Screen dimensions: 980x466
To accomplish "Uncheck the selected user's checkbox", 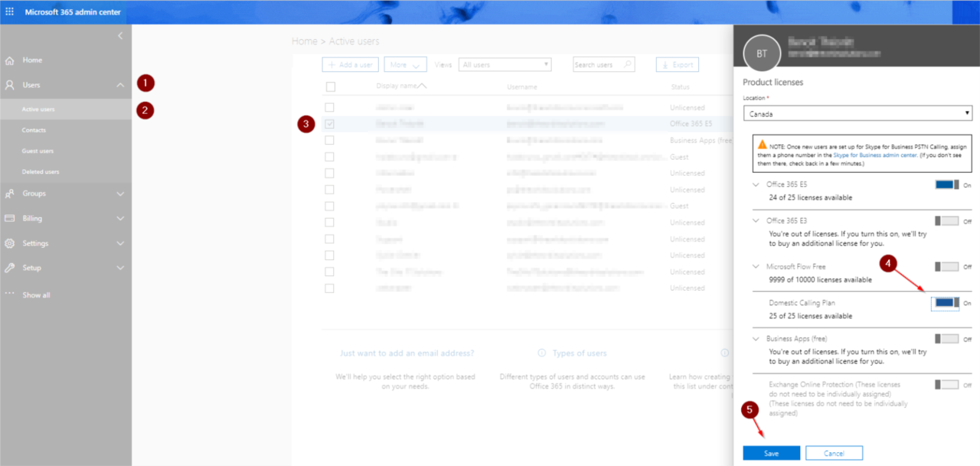I will (x=329, y=123).
